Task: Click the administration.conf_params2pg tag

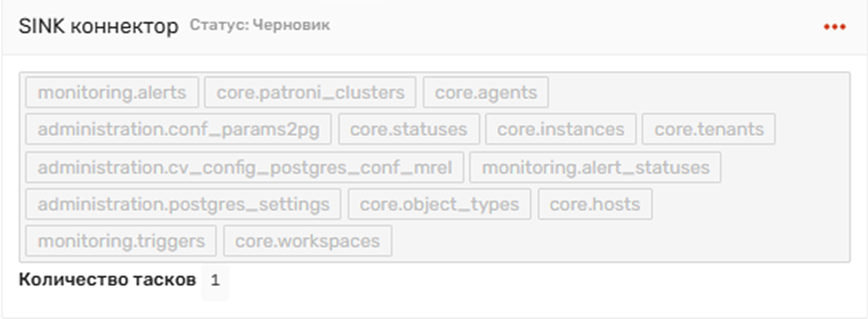Action: (x=178, y=129)
